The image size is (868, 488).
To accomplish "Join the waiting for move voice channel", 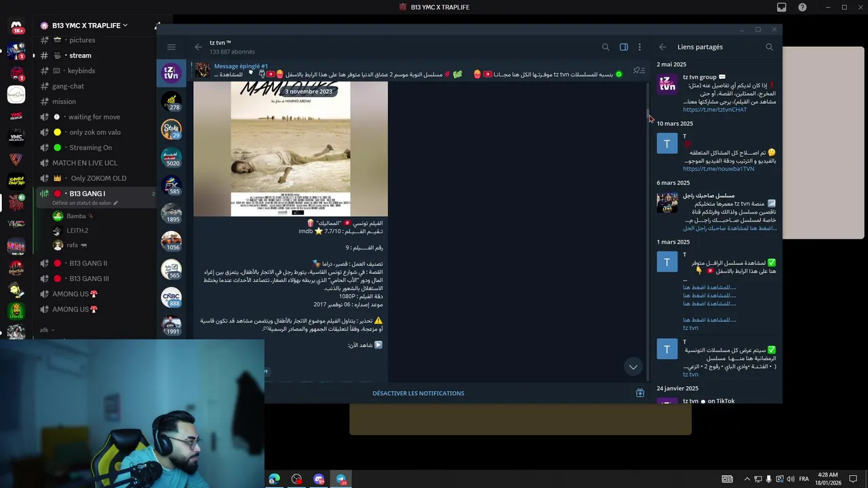I will (95, 117).
